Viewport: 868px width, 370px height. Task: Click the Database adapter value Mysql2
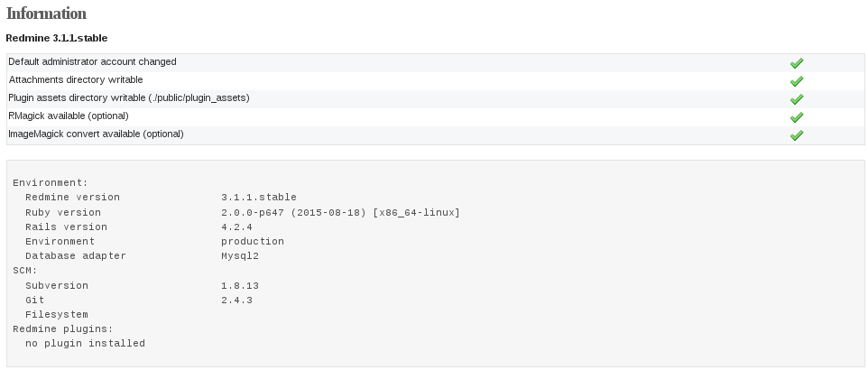pyautogui.click(x=240, y=256)
